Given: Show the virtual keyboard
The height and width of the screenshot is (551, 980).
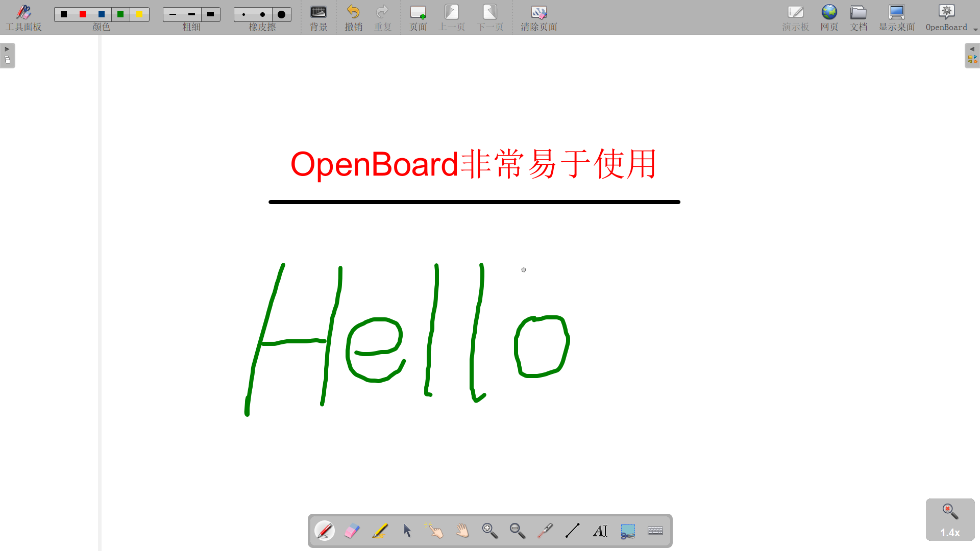Looking at the screenshot, I should coord(655,531).
